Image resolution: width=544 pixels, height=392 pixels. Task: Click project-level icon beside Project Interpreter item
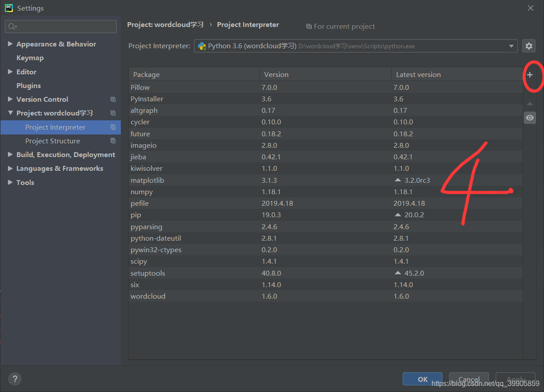[x=113, y=127]
